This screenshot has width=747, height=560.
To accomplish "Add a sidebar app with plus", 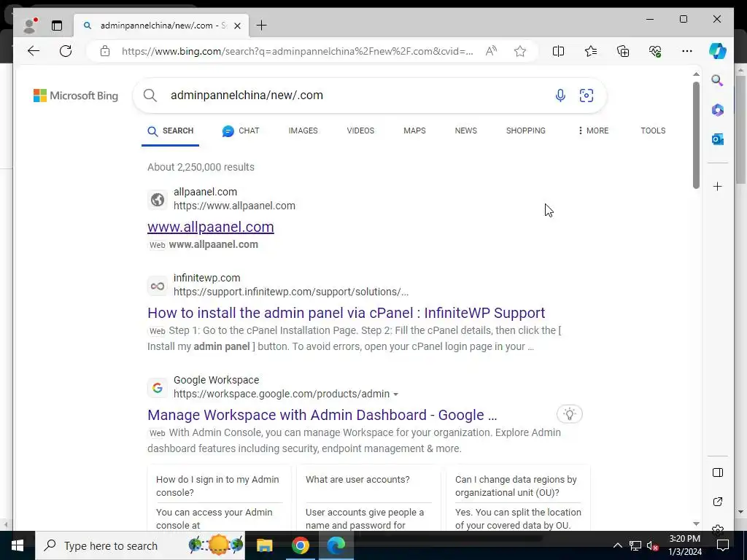I will point(718,186).
